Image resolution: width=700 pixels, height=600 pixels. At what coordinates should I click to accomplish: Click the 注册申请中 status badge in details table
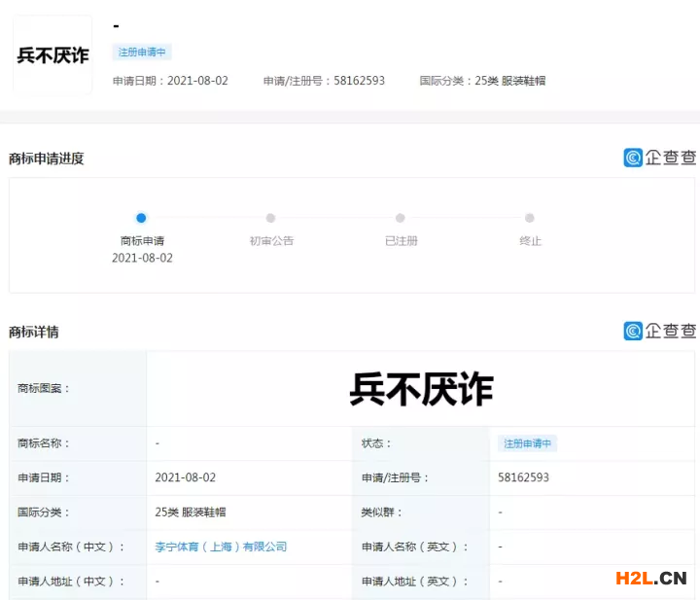pos(527,443)
